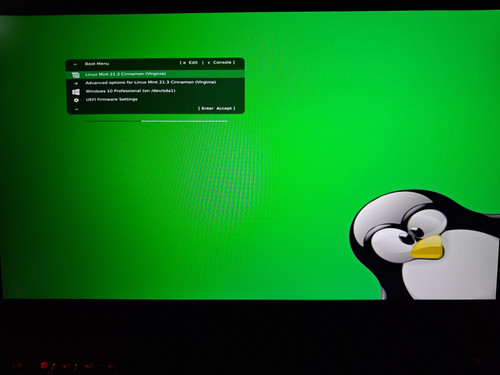Click the 'Enter Accept' hint
The width and height of the screenshot is (500, 375).
pyautogui.click(x=217, y=108)
